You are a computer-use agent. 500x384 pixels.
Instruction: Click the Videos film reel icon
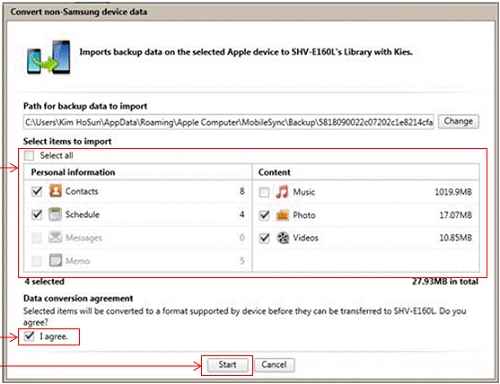pyautogui.click(x=283, y=238)
